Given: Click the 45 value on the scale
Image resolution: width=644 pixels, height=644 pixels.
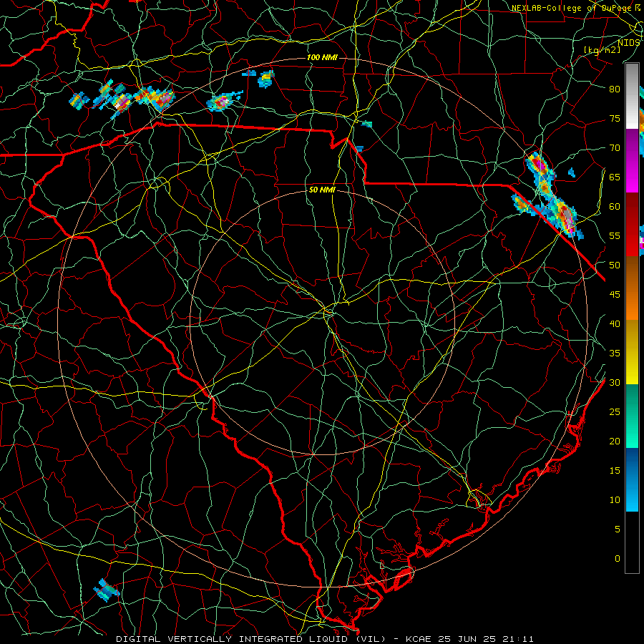Looking at the screenshot, I should [615, 295].
